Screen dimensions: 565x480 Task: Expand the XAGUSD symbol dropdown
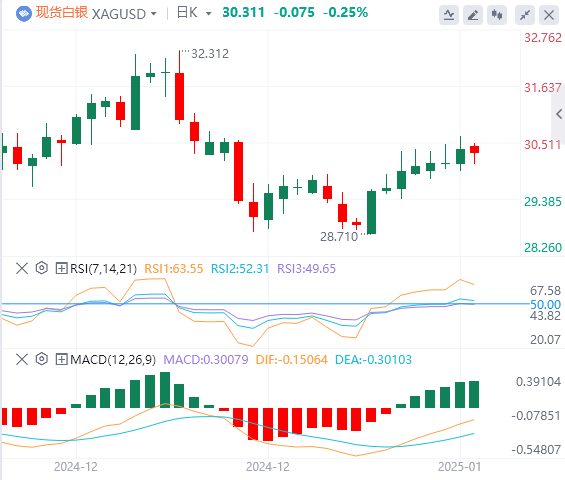[154, 14]
